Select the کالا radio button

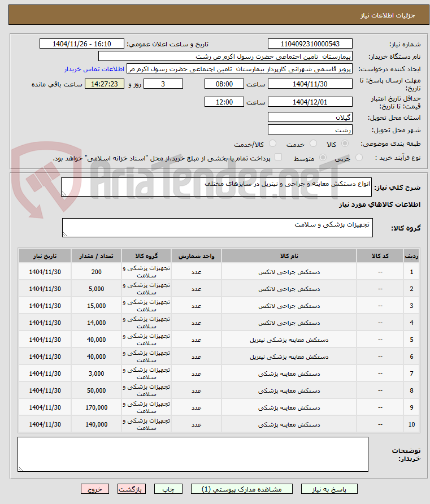point(345,144)
